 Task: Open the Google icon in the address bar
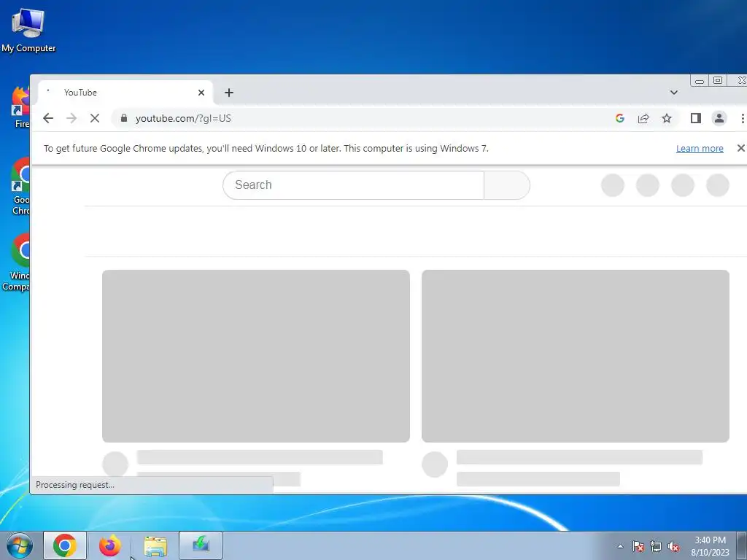pos(620,118)
